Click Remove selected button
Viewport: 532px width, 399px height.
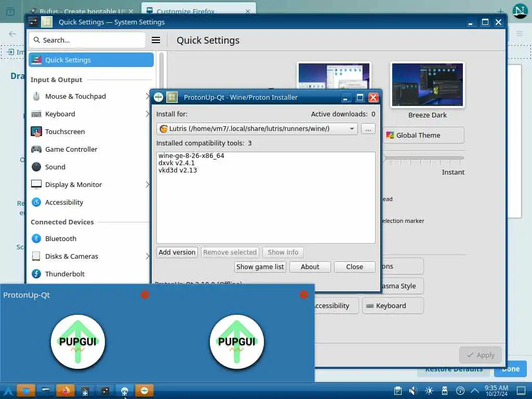click(230, 252)
